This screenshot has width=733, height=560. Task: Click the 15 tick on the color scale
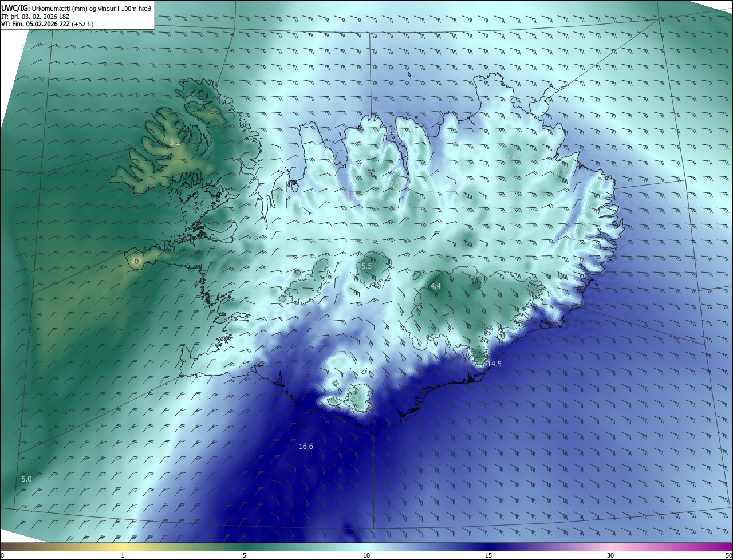488,555
